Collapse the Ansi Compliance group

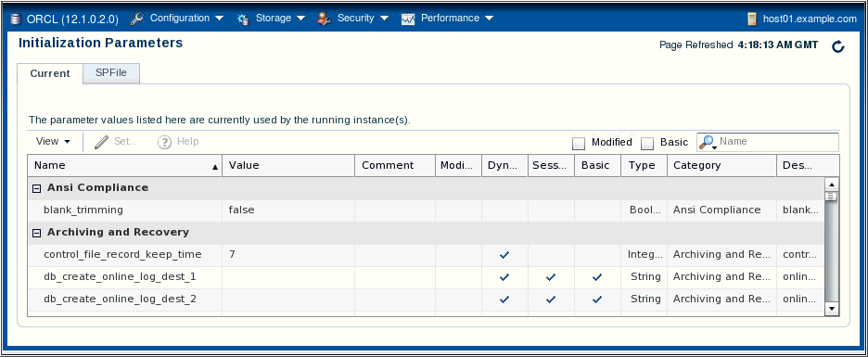(x=36, y=189)
